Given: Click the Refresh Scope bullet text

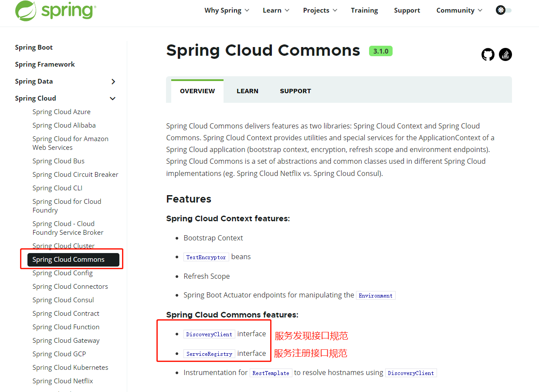Looking at the screenshot, I should pos(207,277).
